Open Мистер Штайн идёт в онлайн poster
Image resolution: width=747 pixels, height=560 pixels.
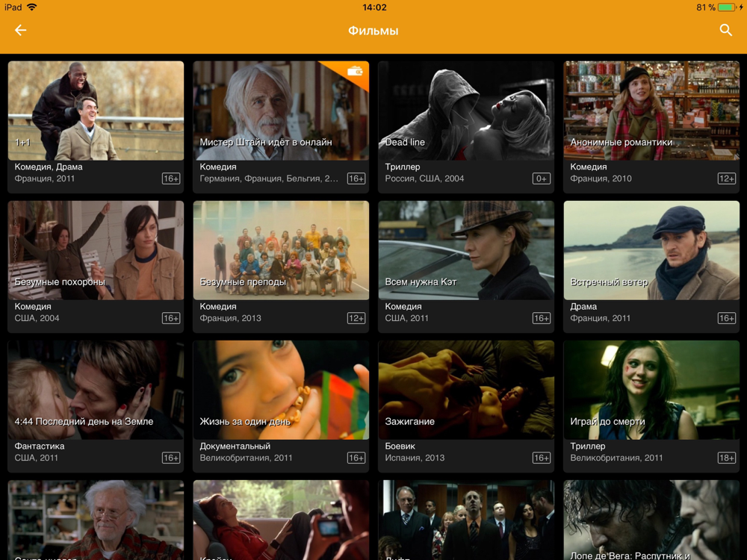click(281, 111)
